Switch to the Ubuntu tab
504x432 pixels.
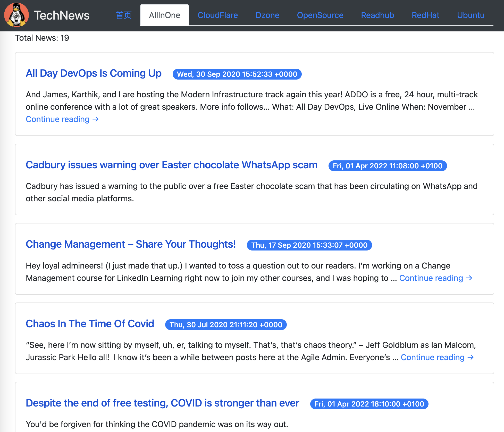(471, 15)
